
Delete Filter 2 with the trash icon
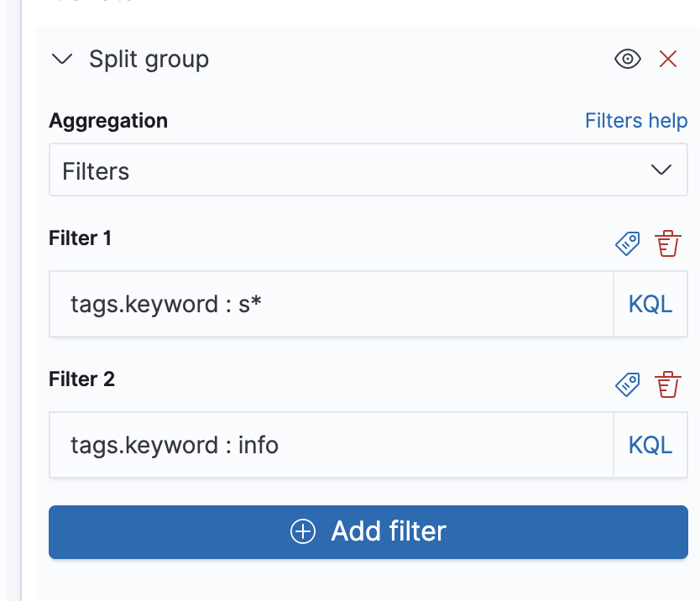668,384
